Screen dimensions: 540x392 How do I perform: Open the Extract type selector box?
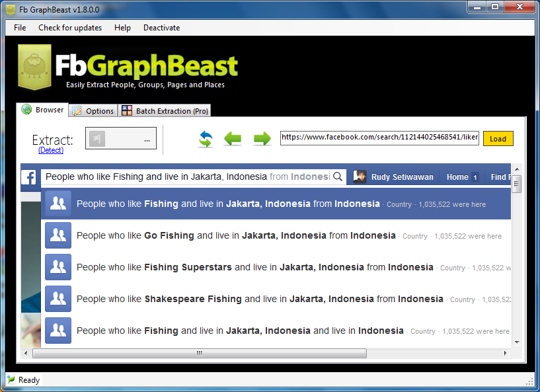click(121, 138)
